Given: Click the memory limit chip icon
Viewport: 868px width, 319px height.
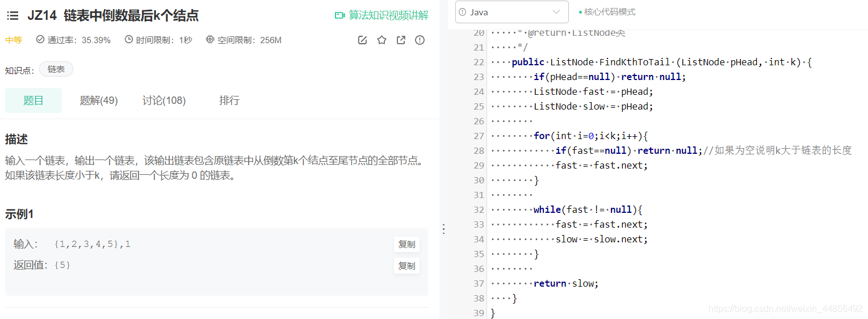Looking at the screenshot, I should click(x=210, y=40).
